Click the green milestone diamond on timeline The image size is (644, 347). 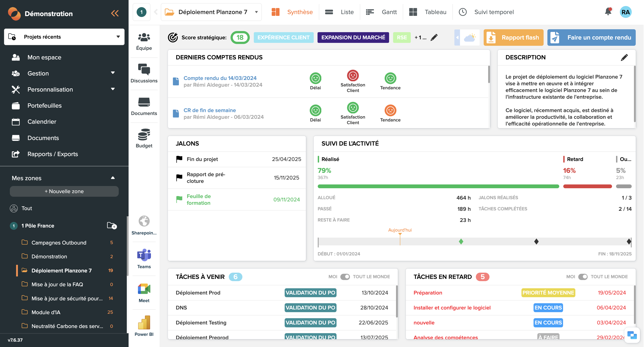[x=461, y=241]
